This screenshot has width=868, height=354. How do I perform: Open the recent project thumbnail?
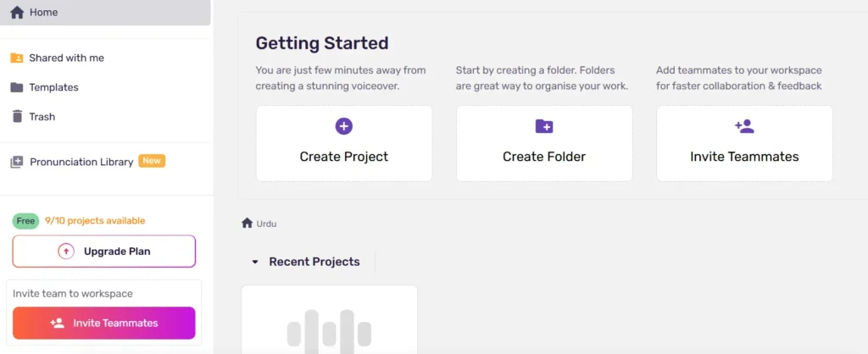click(329, 322)
